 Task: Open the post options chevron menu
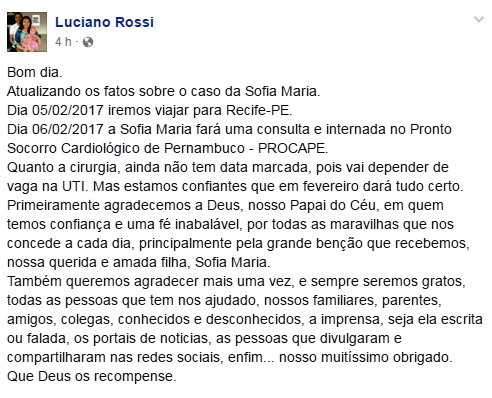[x=479, y=20]
